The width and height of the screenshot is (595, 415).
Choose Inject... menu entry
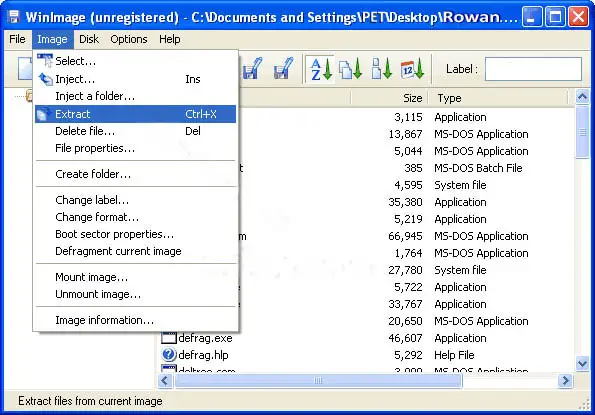(135, 79)
